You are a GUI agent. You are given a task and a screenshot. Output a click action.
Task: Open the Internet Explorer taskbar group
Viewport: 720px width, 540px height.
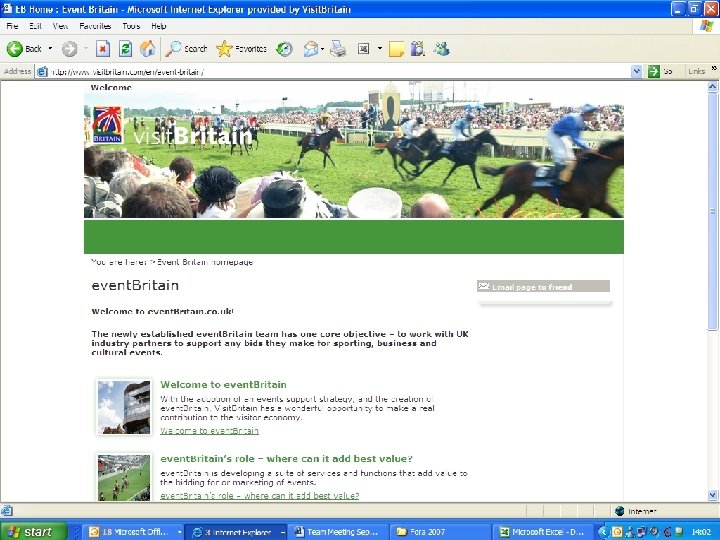pos(237,532)
